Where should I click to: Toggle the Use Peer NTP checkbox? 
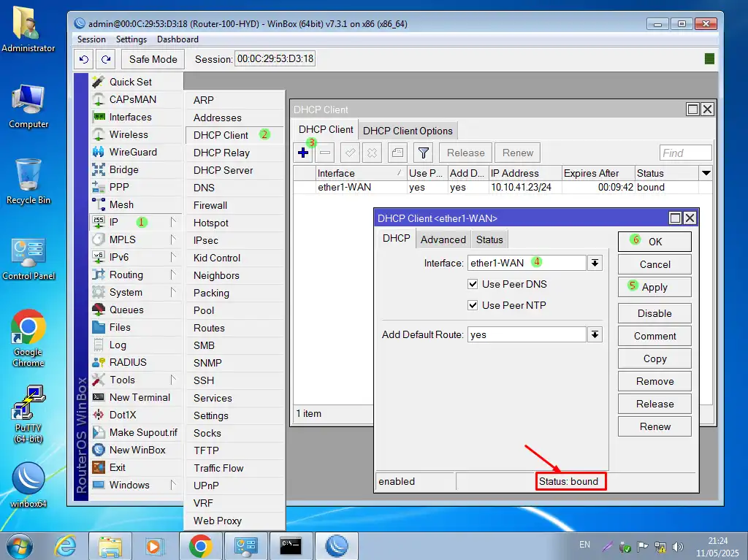[473, 305]
